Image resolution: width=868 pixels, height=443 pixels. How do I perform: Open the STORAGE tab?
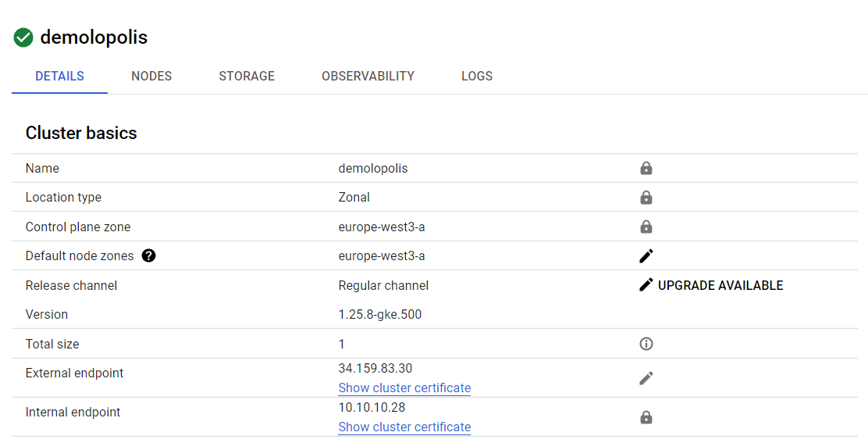point(247,76)
